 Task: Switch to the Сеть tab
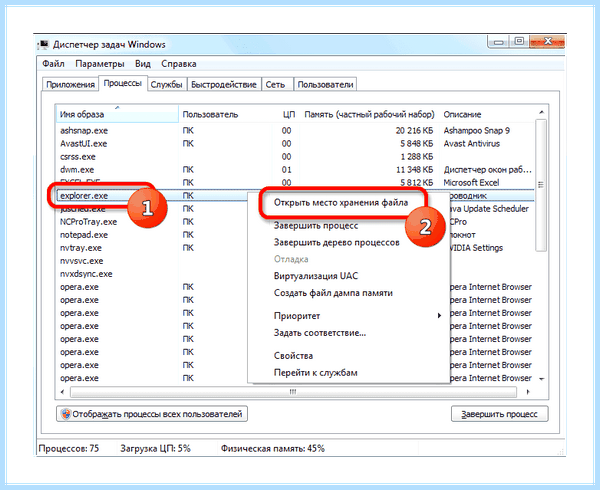(x=275, y=85)
